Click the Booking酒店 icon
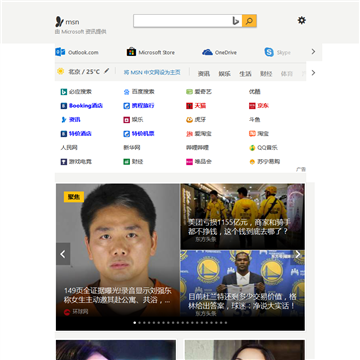This screenshot has width=360, height=360. coord(64,106)
